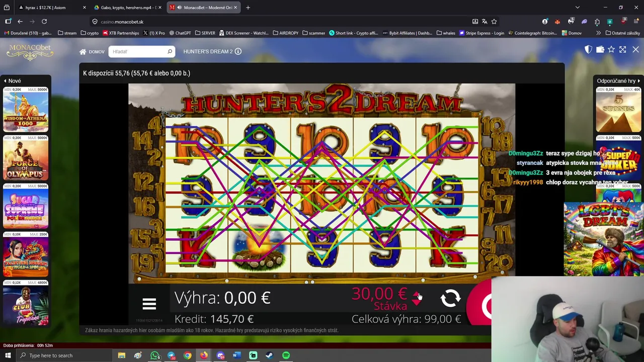Click the Windows Start button
Viewport: 644px width, 362px height.
coord(8,355)
